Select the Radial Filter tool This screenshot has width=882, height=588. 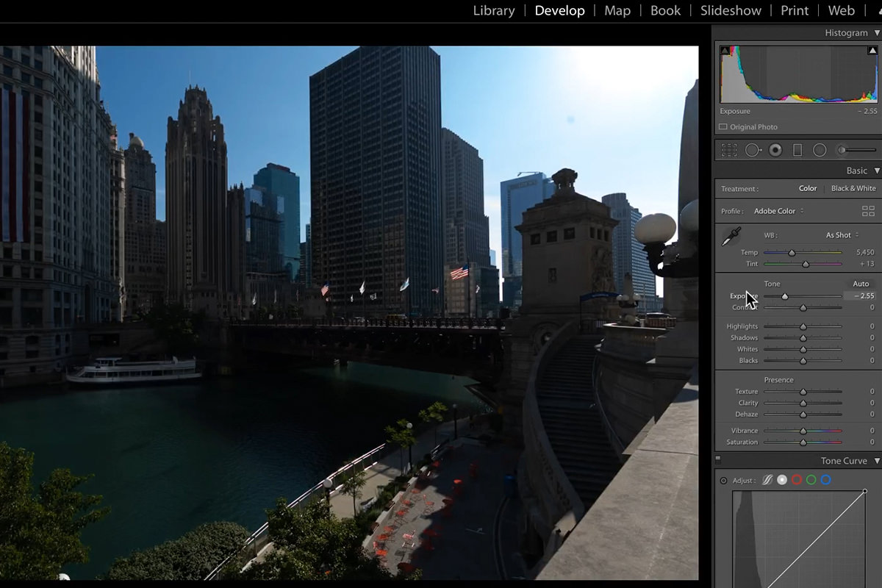point(819,150)
